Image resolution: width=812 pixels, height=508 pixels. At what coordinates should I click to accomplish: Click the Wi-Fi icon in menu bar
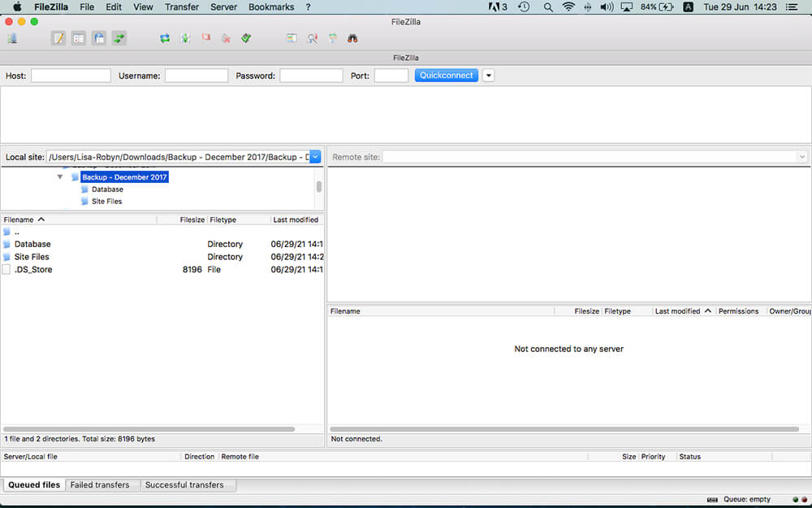coord(568,7)
